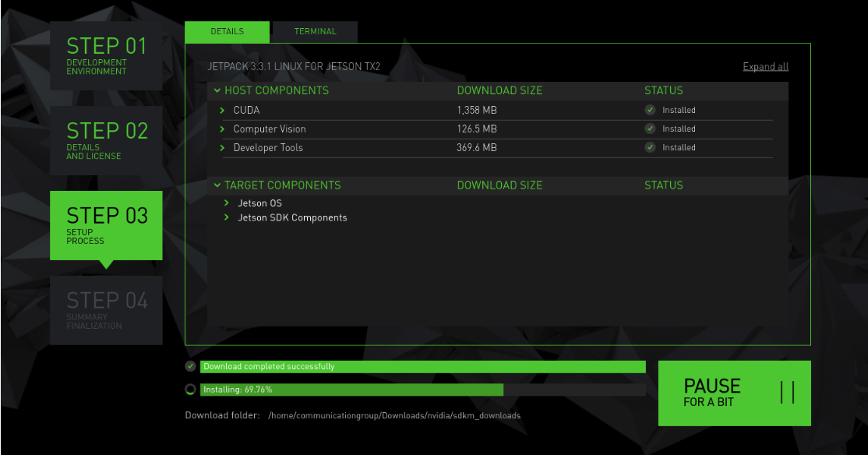
Task: Click the 126.5 MB download size
Action: click(x=477, y=129)
